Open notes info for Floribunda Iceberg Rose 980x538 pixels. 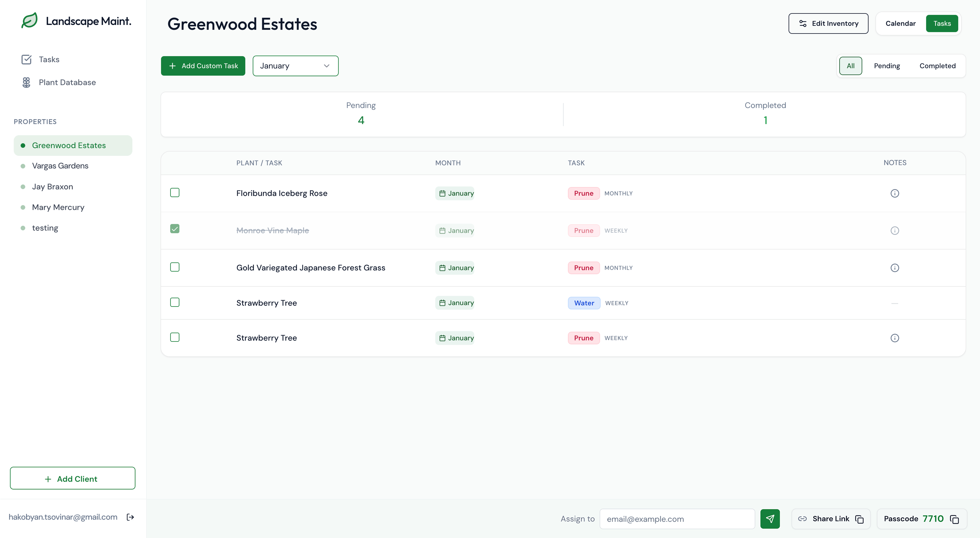pos(894,193)
